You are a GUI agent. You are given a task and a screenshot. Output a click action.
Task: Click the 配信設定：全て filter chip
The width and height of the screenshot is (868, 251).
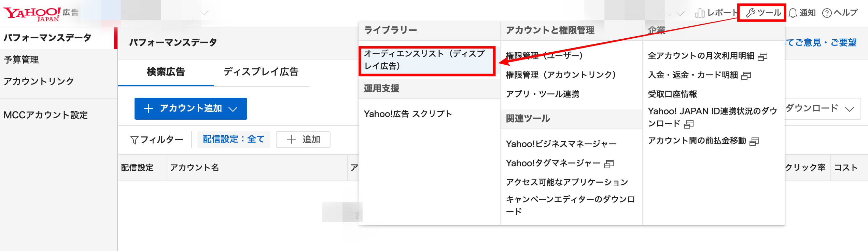(x=234, y=140)
